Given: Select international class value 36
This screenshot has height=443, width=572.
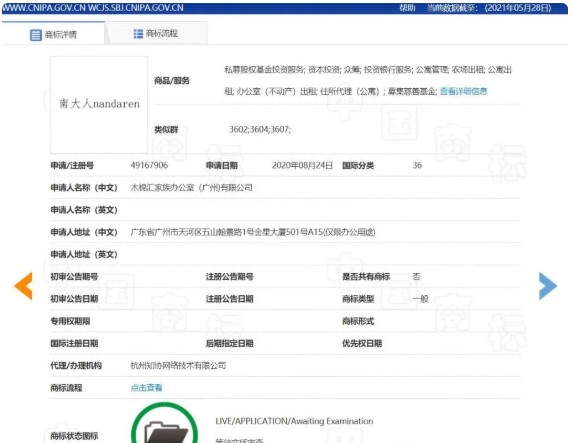Looking at the screenshot, I should [417, 165].
